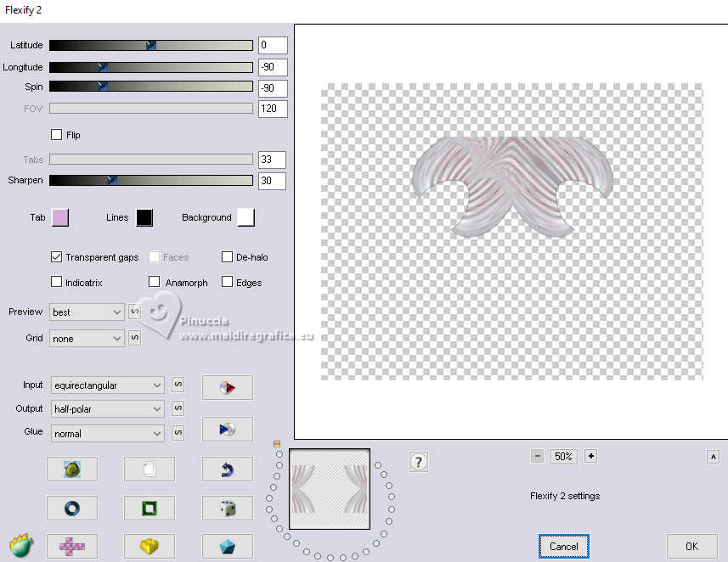Click the OK button
This screenshot has width=728, height=562.
tap(691, 546)
